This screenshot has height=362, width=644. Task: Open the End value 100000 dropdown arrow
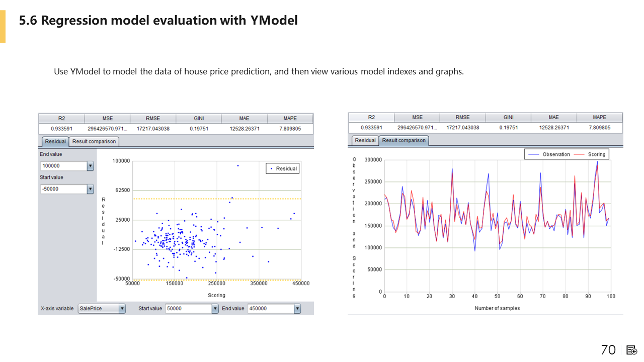point(90,166)
